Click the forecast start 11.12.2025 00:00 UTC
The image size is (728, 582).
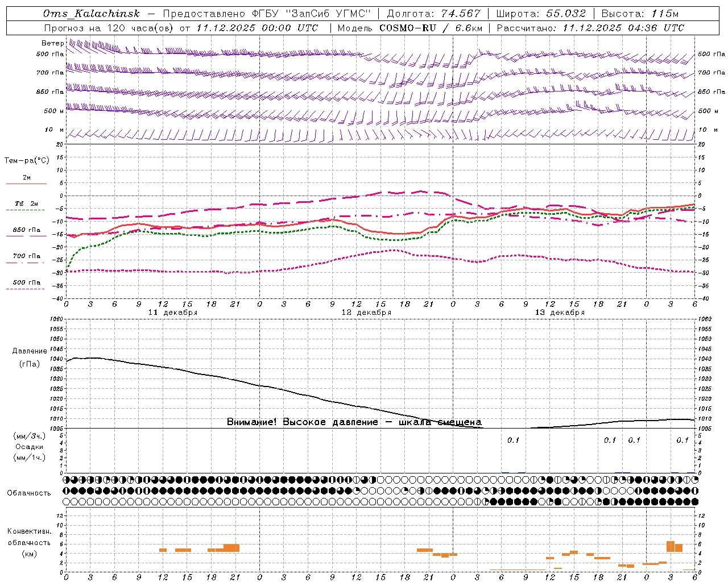pyautogui.click(x=257, y=28)
